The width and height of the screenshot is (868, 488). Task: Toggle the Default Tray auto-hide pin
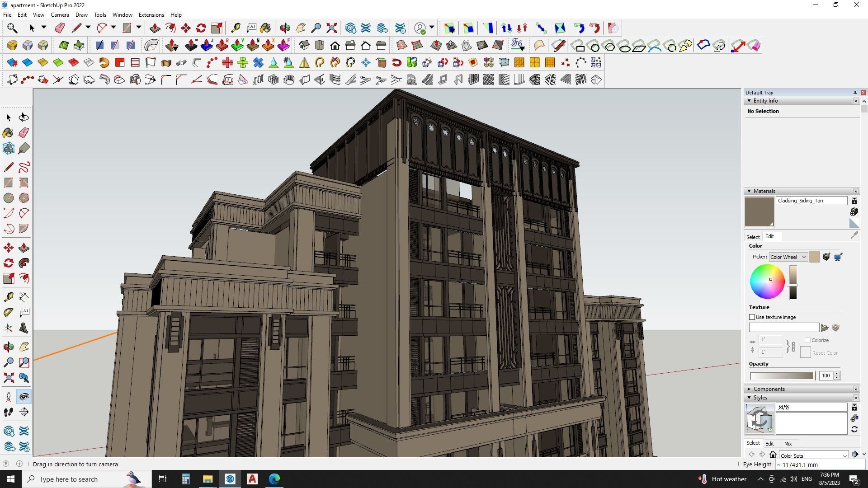(x=854, y=93)
